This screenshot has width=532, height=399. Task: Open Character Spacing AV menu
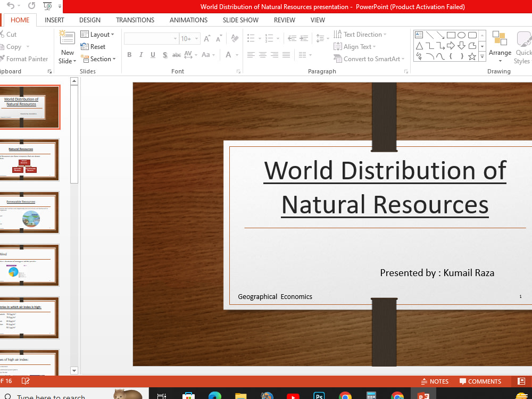190,55
